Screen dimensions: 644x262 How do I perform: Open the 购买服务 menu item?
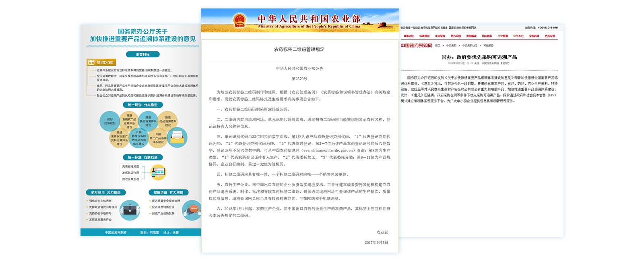tap(487, 36)
